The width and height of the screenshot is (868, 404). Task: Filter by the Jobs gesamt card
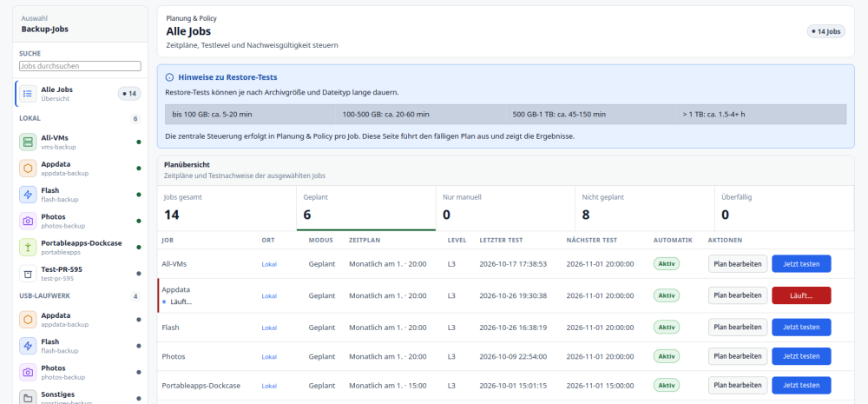[227, 208]
